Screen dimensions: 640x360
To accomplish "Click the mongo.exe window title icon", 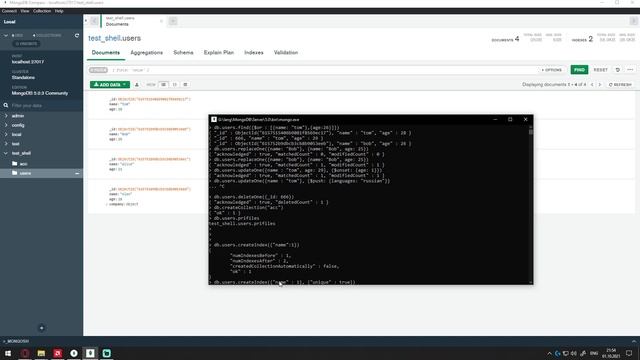I will 214,120.
